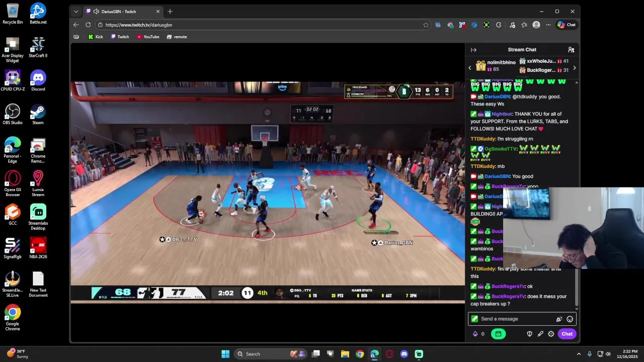Open the sword mod tools icon
This screenshot has width=644, height=362.
(540, 334)
